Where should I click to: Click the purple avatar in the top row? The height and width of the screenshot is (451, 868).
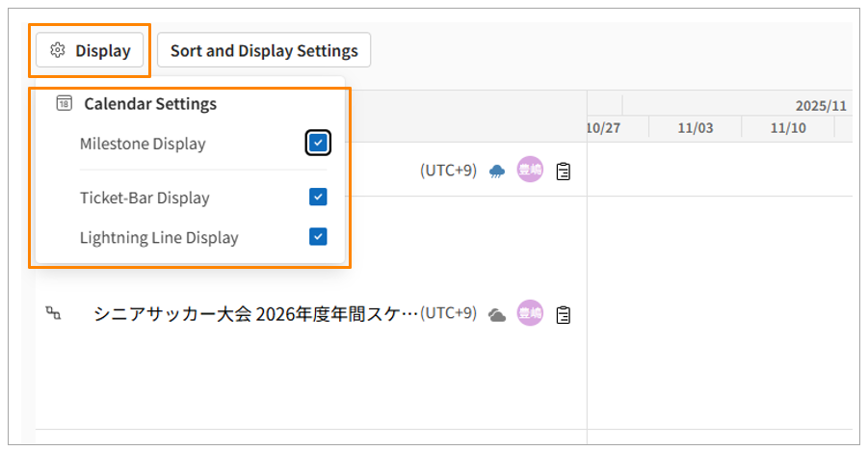tap(530, 170)
